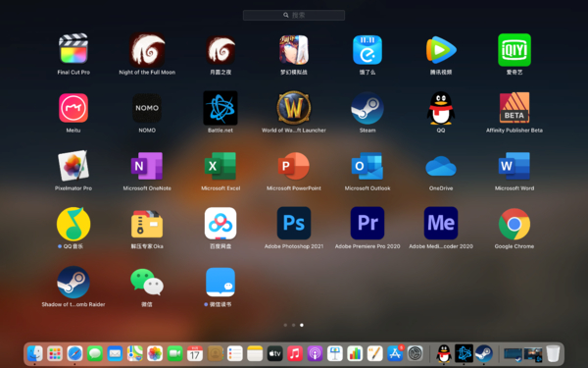Open Trash in the Dock
This screenshot has height=368, width=588.
(x=553, y=353)
